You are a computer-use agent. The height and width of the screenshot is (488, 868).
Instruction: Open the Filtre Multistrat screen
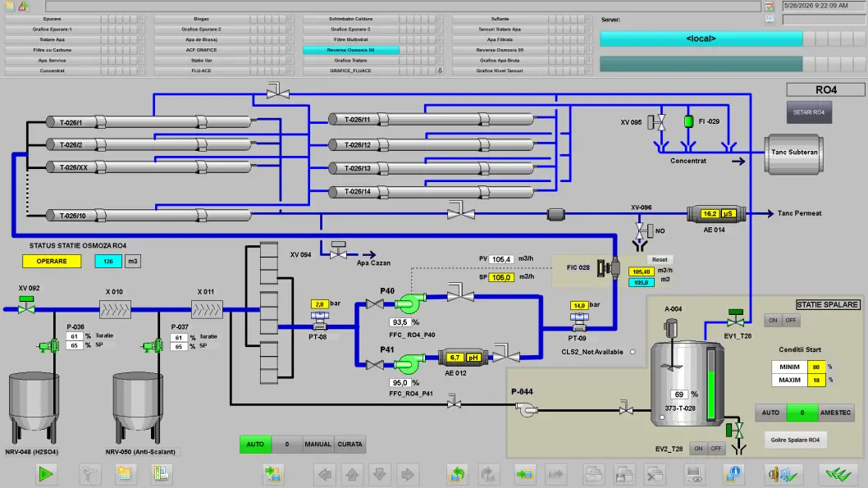point(350,39)
